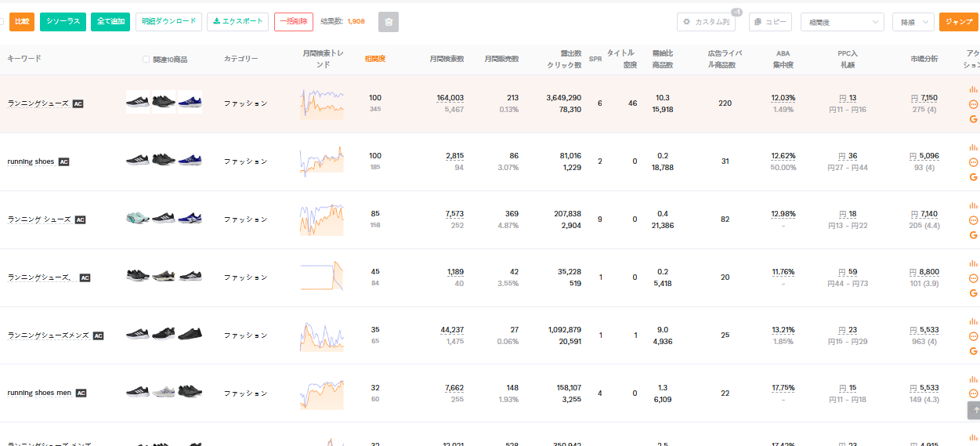Click the AC badge in the 2,815 searches row

click(x=63, y=162)
